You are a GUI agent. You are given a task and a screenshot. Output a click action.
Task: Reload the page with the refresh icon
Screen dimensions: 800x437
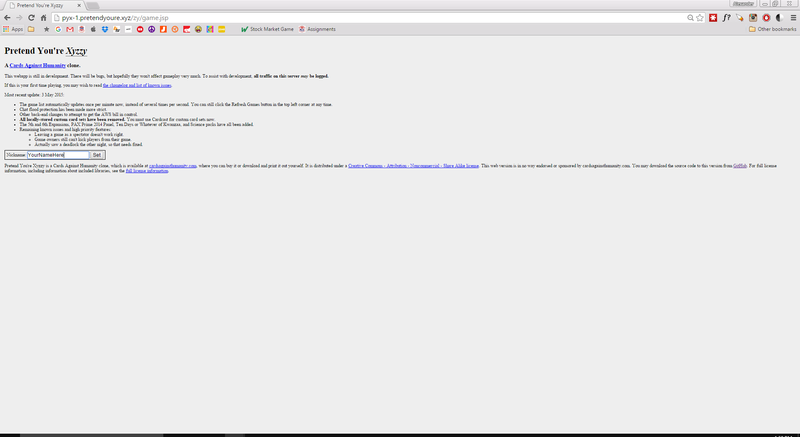[31, 18]
